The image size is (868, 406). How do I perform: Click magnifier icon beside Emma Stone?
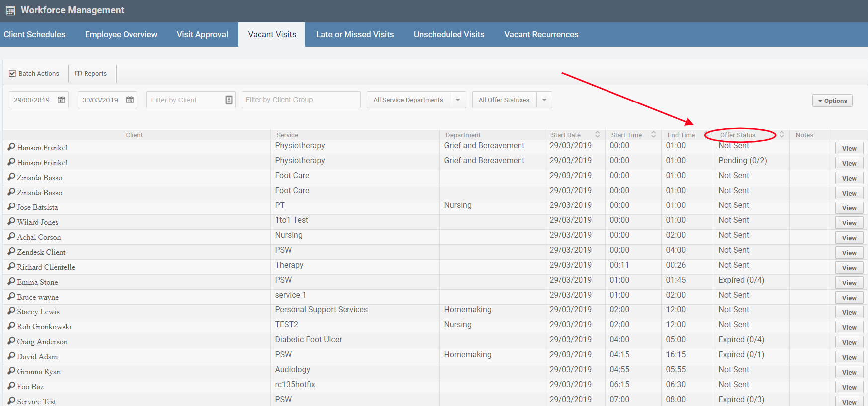tap(11, 282)
